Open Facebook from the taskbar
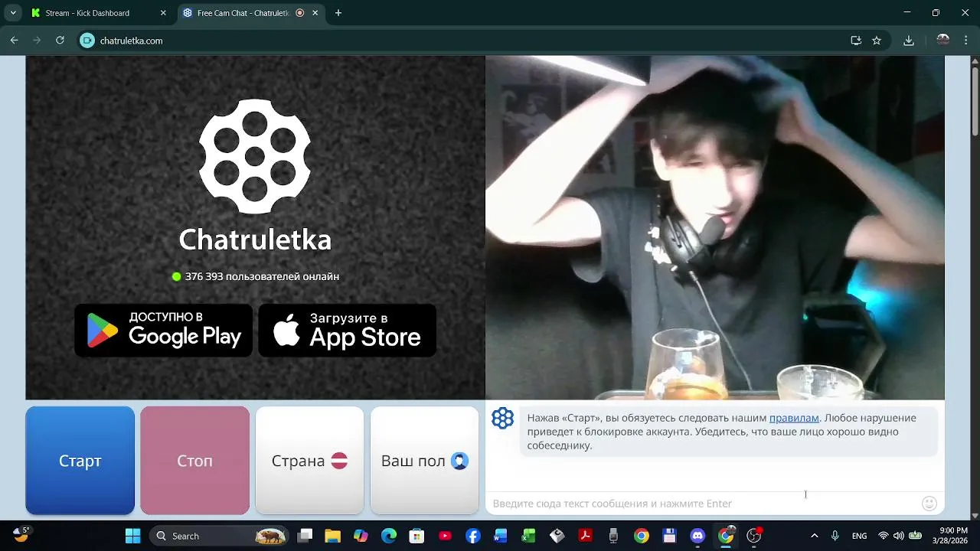The width and height of the screenshot is (980, 551). click(x=472, y=536)
